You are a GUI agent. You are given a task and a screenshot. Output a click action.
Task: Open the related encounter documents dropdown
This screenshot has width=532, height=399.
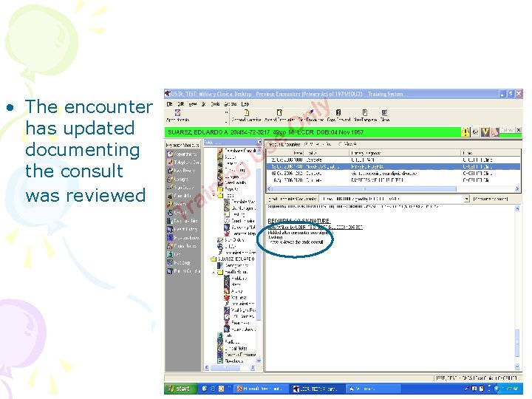[466, 199]
